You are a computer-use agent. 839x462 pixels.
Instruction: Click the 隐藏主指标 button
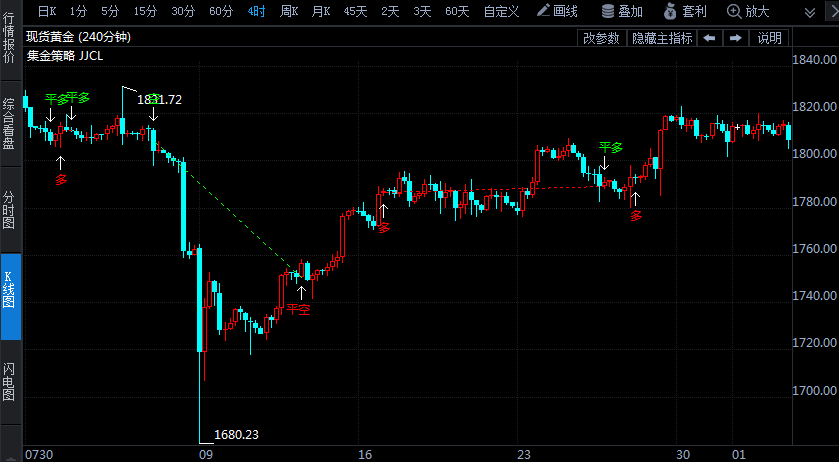662,38
